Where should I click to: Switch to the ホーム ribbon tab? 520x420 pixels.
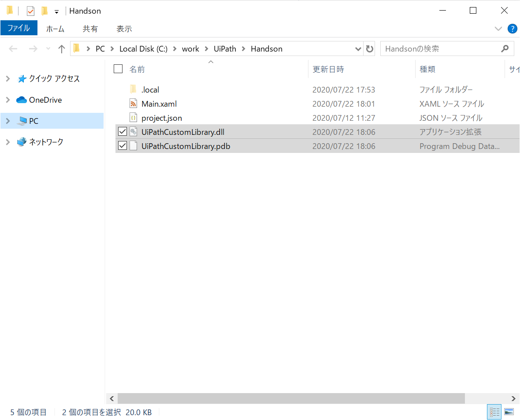[x=55, y=29]
